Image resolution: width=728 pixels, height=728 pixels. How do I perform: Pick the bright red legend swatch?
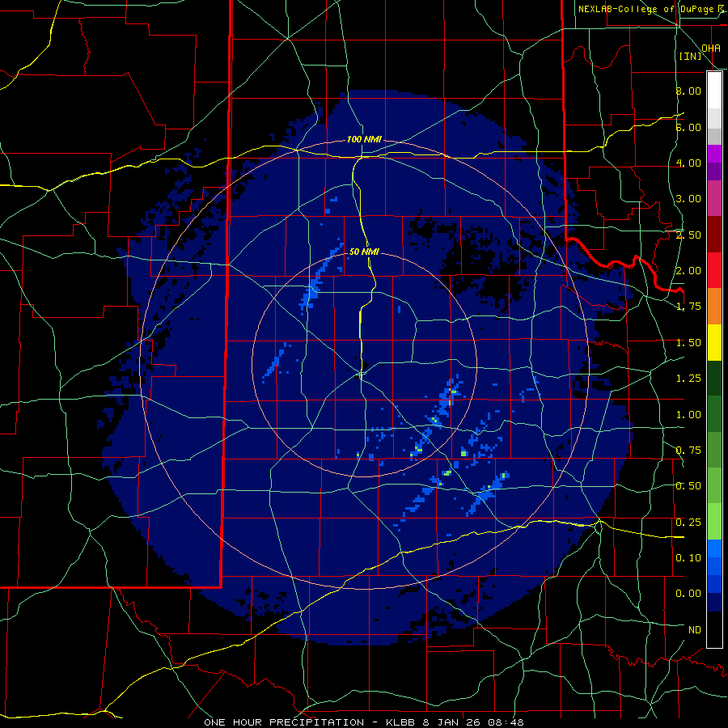[x=714, y=271]
